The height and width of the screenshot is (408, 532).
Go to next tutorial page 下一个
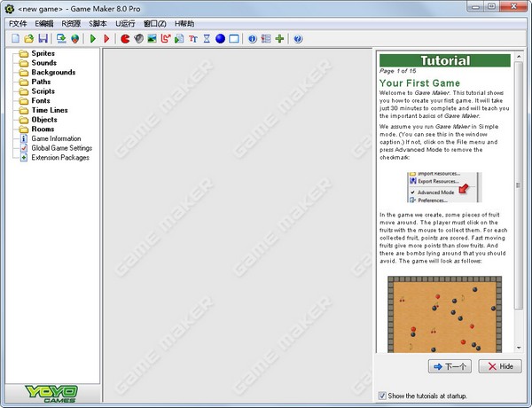pos(450,366)
